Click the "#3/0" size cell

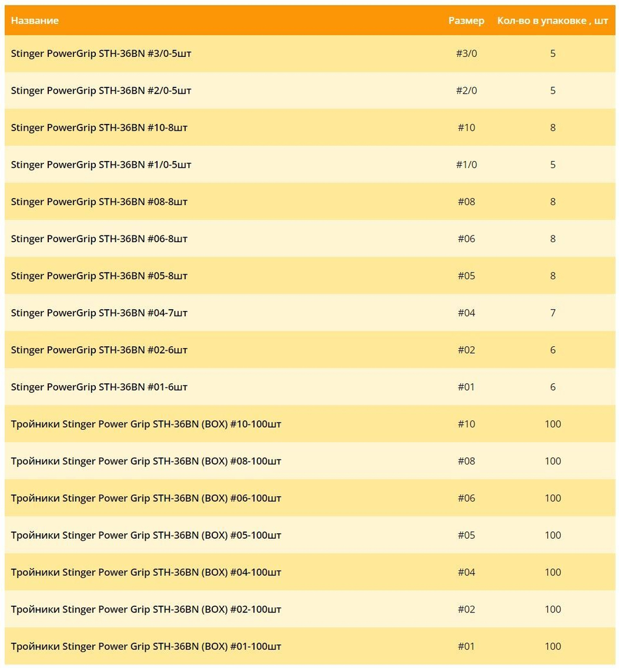point(466,53)
